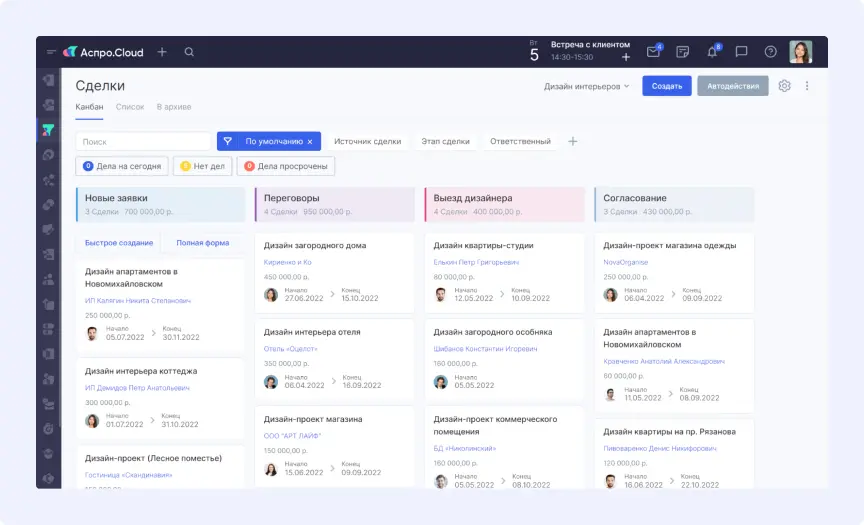Open client ИП Калягин Никита Степанович
Screen dimensions: 864x525
138,301
